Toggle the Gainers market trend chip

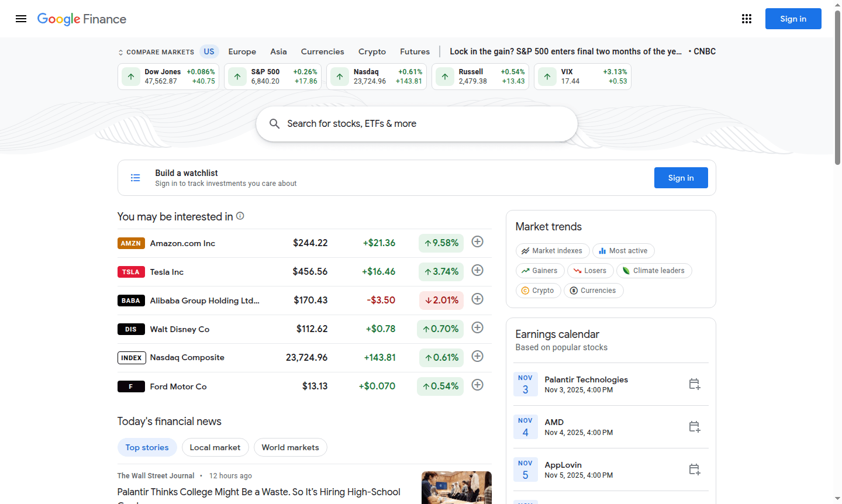pyautogui.click(x=540, y=270)
